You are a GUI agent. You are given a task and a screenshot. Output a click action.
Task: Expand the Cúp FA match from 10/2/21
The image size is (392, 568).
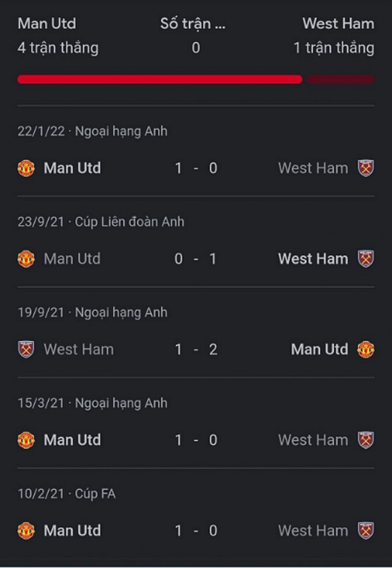[x=196, y=531]
